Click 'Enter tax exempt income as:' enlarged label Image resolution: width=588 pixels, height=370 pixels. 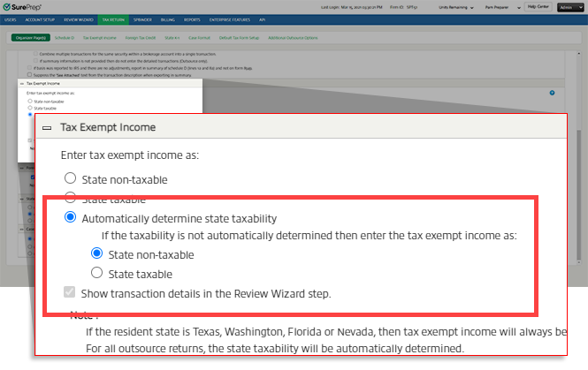pyautogui.click(x=130, y=155)
